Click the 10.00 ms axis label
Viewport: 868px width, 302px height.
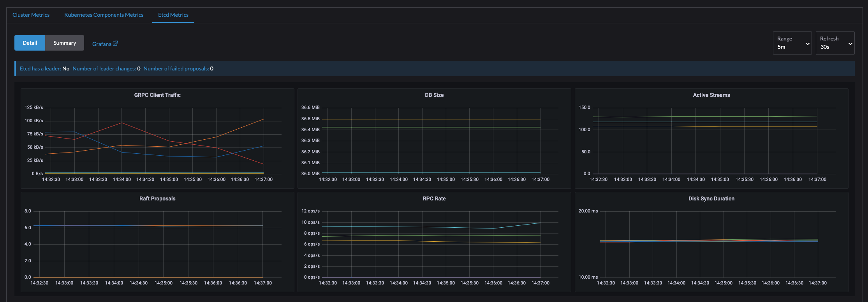coord(588,277)
